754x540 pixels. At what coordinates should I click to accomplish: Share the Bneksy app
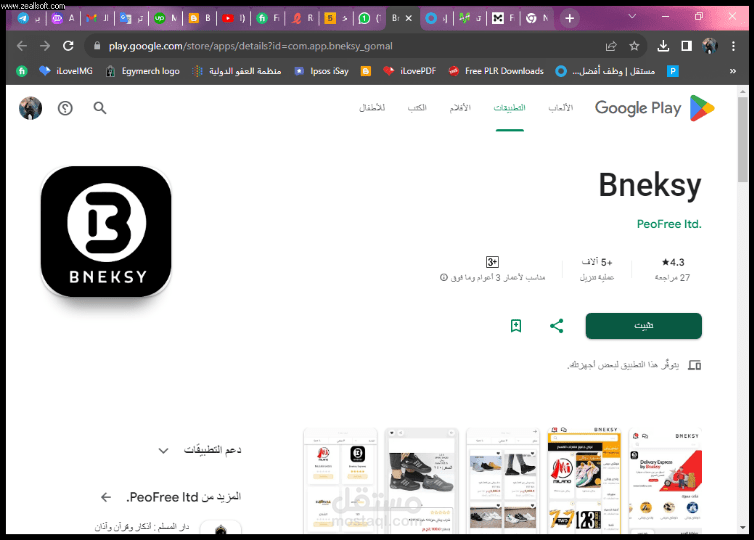pos(556,326)
